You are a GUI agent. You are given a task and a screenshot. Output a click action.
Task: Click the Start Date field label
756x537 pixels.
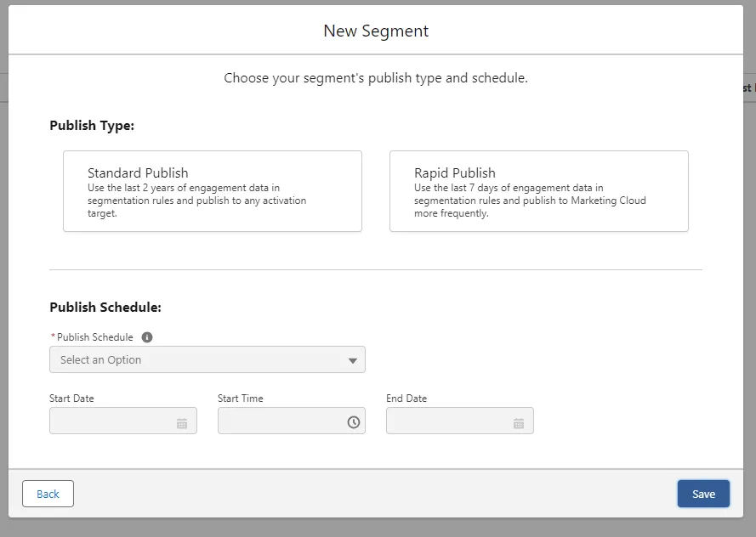71,399
